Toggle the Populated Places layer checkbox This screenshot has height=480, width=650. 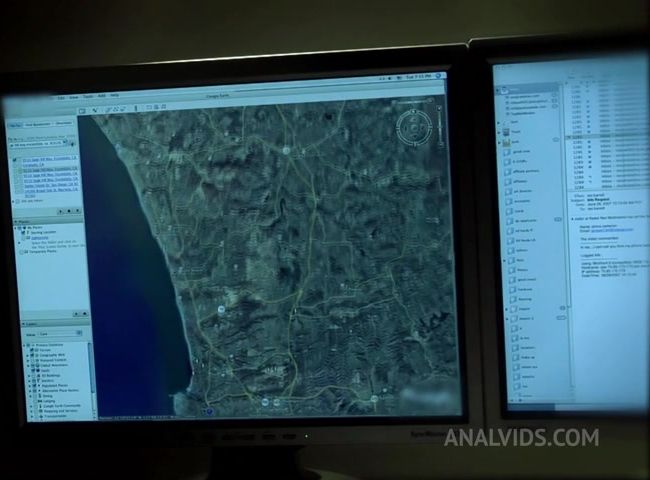pyautogui.click(x=34, y=385)
